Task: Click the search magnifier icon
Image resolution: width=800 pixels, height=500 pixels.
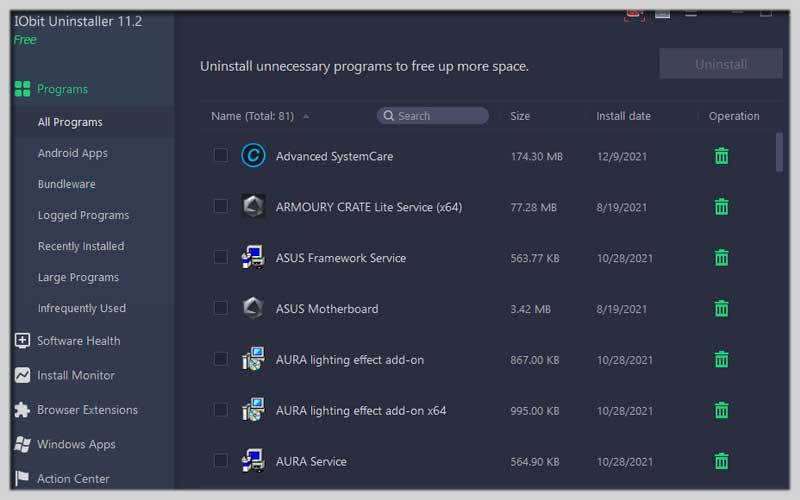Action: point(388,116)
